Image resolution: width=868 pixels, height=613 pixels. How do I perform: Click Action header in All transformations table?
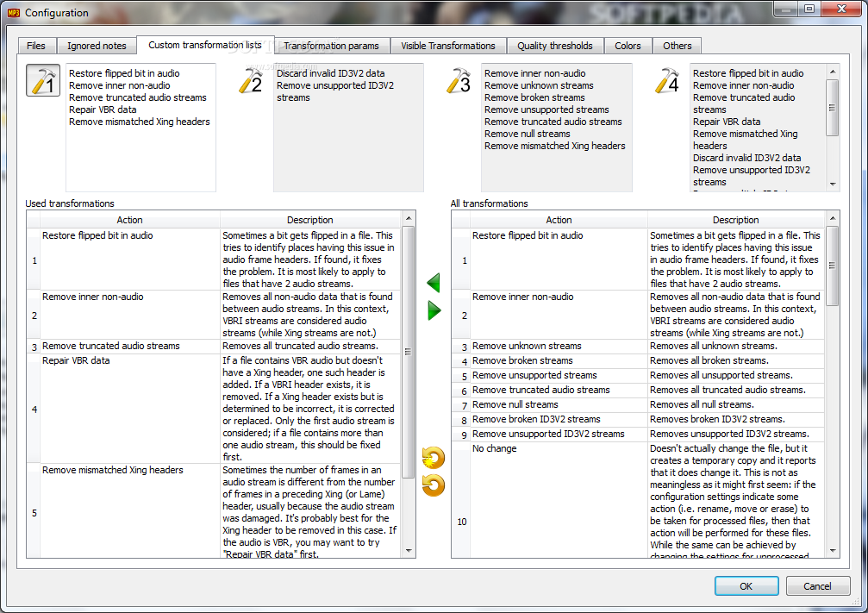tap(559, 220)
